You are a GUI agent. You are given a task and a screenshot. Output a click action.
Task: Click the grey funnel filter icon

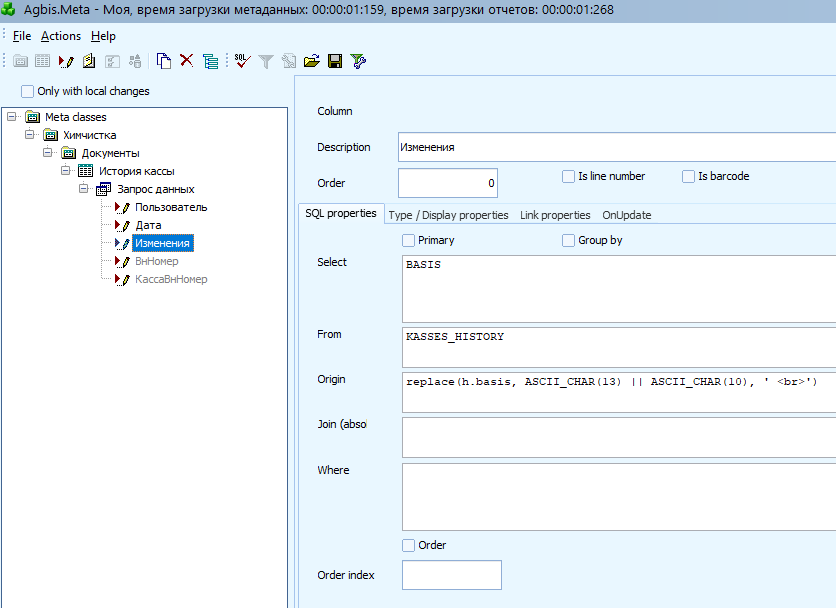pyautogui.click(x=266, y=62)
